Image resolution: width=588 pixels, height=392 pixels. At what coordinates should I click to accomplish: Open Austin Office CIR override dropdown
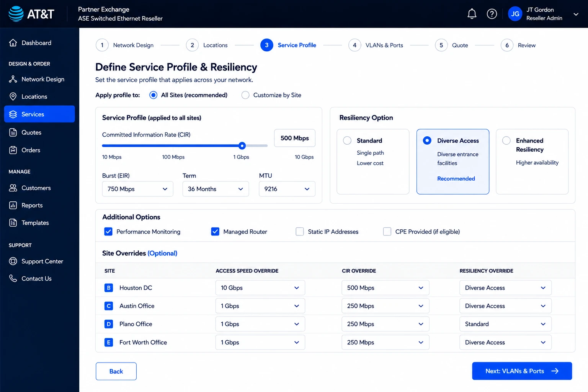pyautogui.click(x=385, y=306)
